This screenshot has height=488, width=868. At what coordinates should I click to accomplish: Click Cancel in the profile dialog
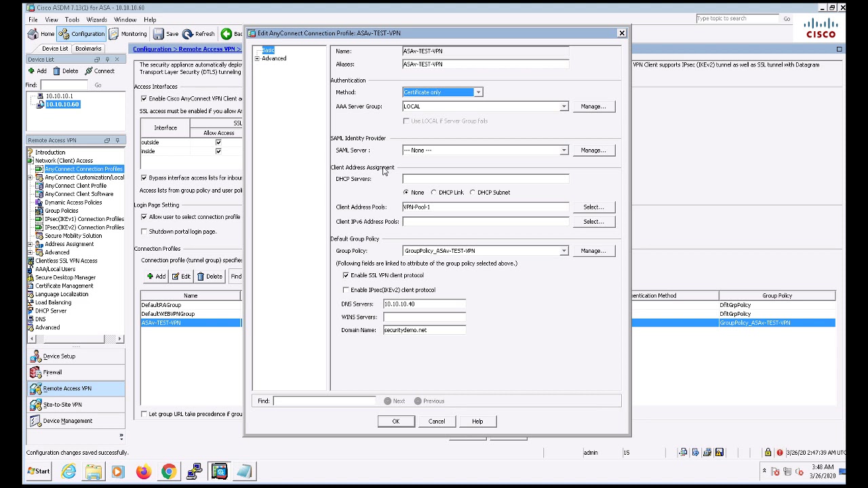pos(437,422)
